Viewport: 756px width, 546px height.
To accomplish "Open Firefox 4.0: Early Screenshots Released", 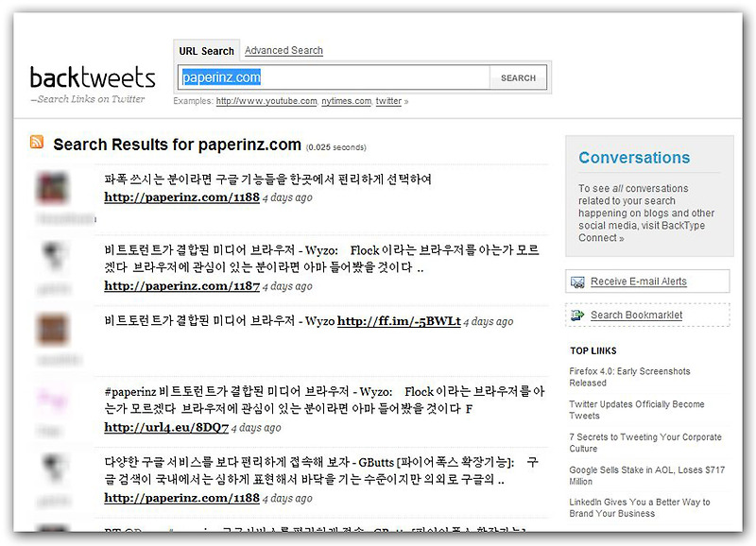I will [x=629, y=377].
